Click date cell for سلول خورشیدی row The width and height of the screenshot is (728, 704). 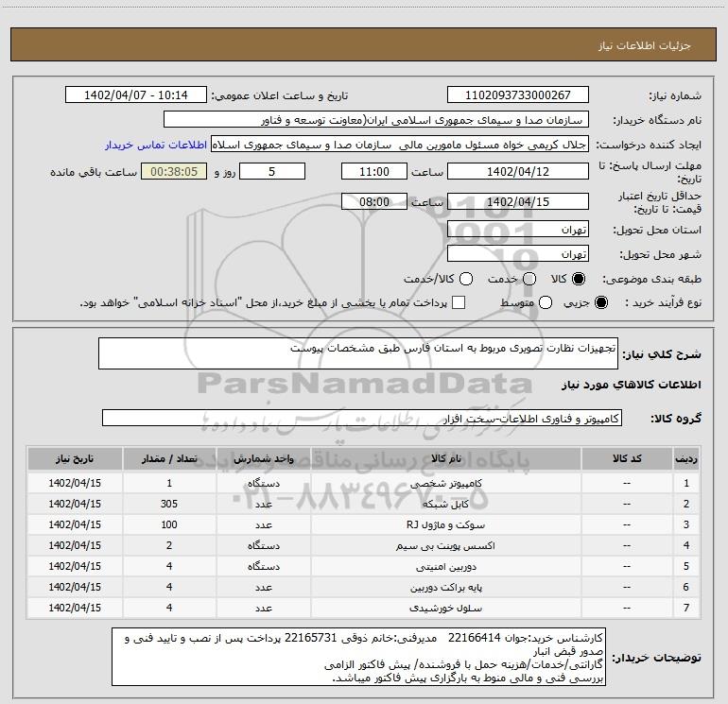[75, 608]
